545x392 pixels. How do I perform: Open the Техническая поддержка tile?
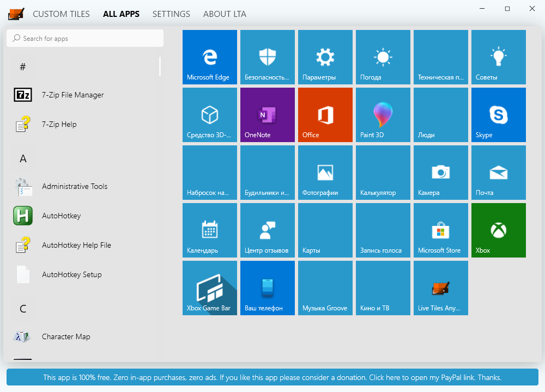(x=441, y=57)
